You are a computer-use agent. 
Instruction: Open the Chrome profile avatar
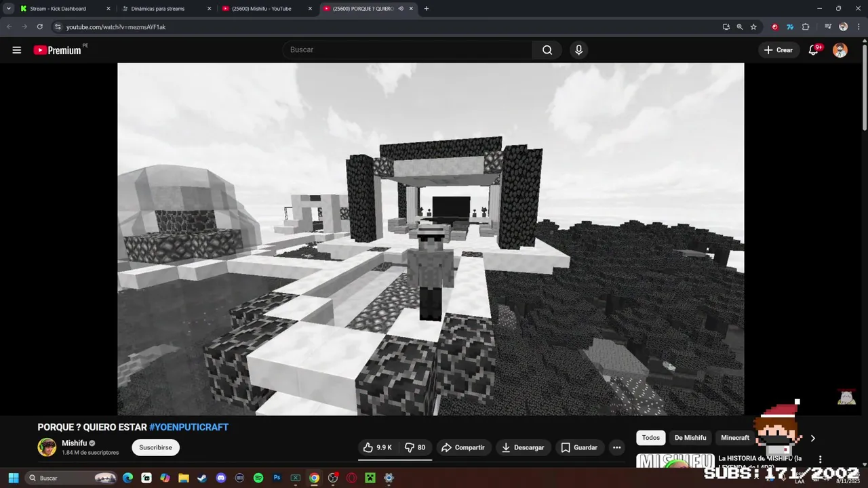843,27
